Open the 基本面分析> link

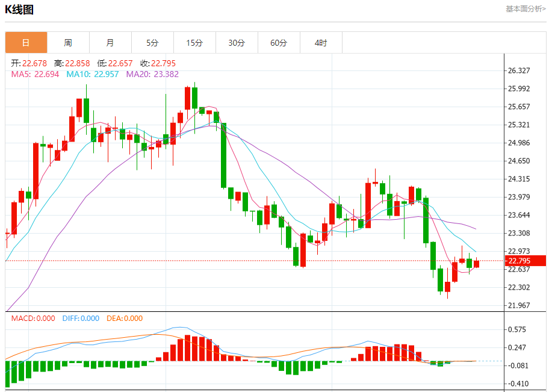point(526,9)
